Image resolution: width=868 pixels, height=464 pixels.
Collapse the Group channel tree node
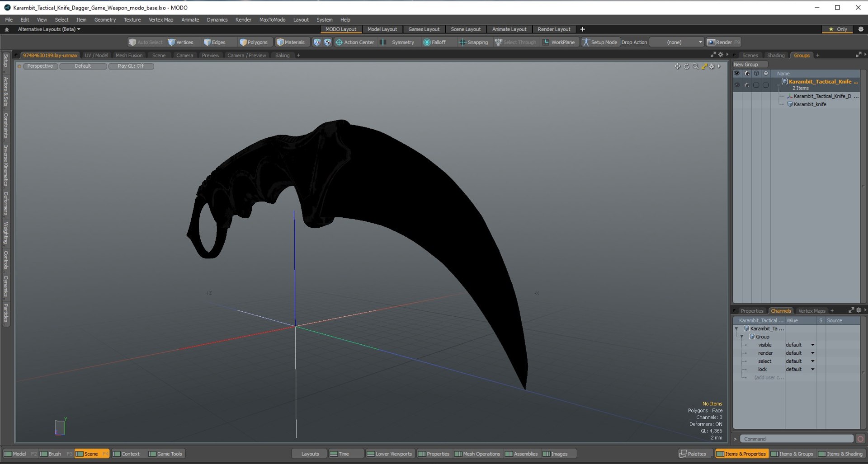pos(742,337)
